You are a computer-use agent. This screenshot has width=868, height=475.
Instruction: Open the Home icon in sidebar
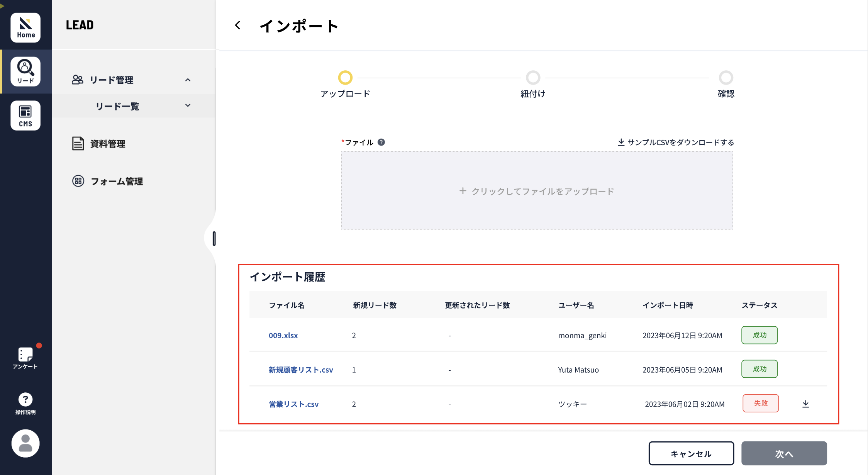pos(25,27)
